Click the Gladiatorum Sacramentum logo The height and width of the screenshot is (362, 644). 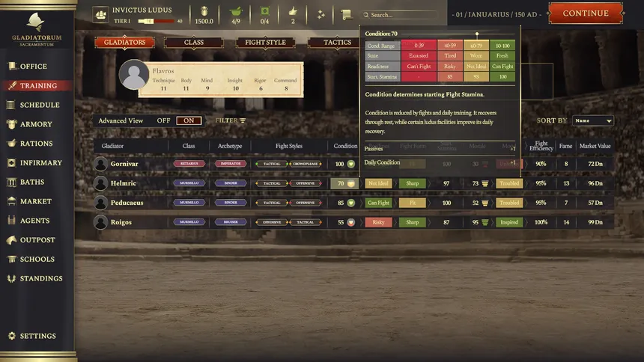click(x=37, y=30)
